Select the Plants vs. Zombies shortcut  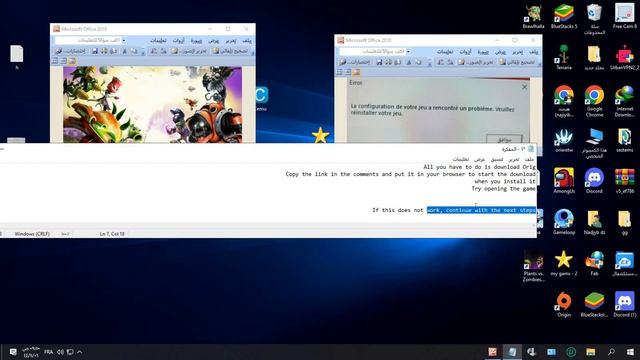point(533,266)
